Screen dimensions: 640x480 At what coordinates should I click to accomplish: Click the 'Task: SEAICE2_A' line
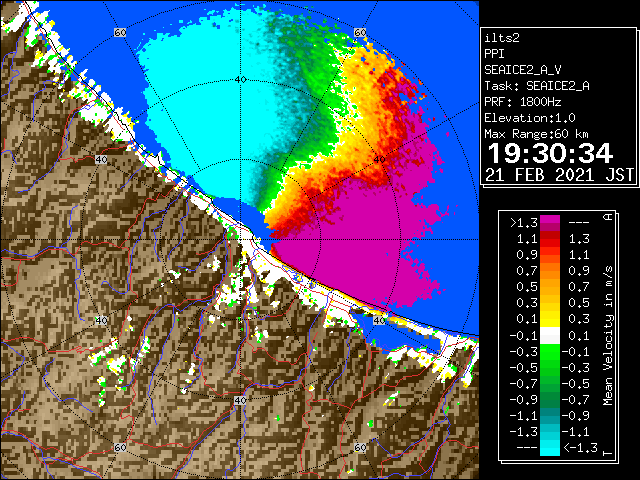pyautogui.click(x=537, y=86)
